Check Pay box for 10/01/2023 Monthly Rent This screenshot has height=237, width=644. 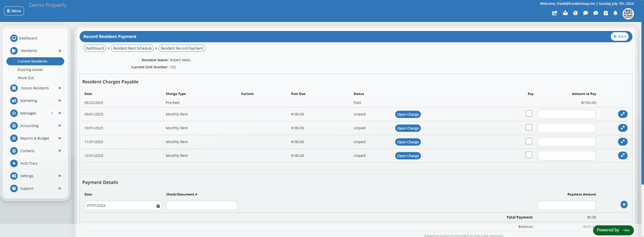click(529, 128)
